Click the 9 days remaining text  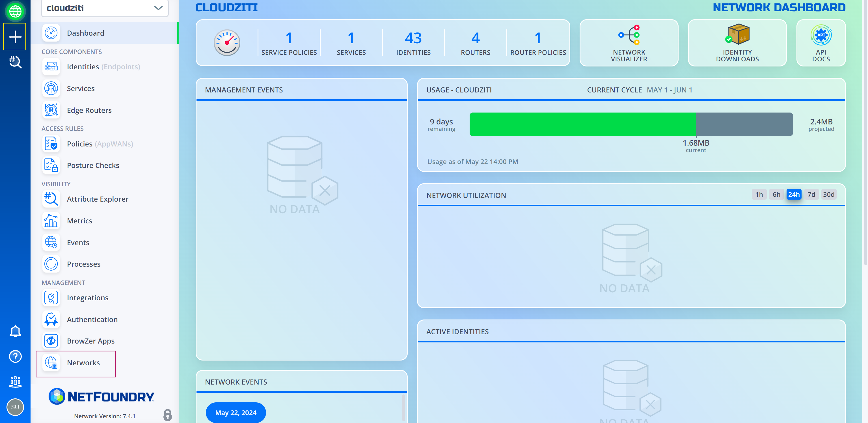(441, 125)
